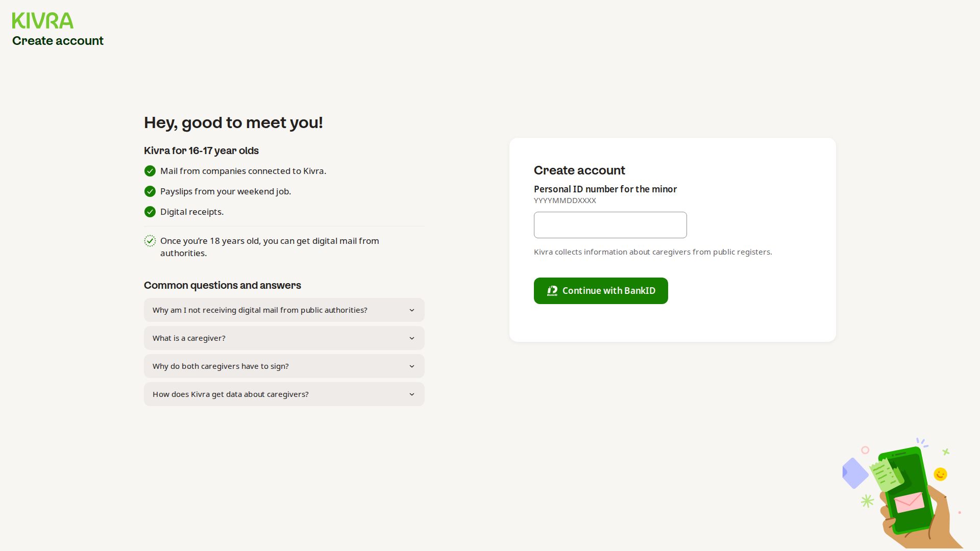
Task: Click checkmark icon beside Mail from companies
Action: 150,171
